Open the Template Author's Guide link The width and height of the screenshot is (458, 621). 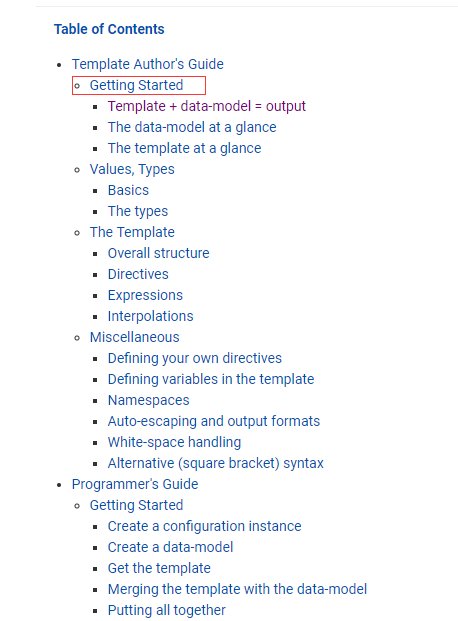coord(147,64)
